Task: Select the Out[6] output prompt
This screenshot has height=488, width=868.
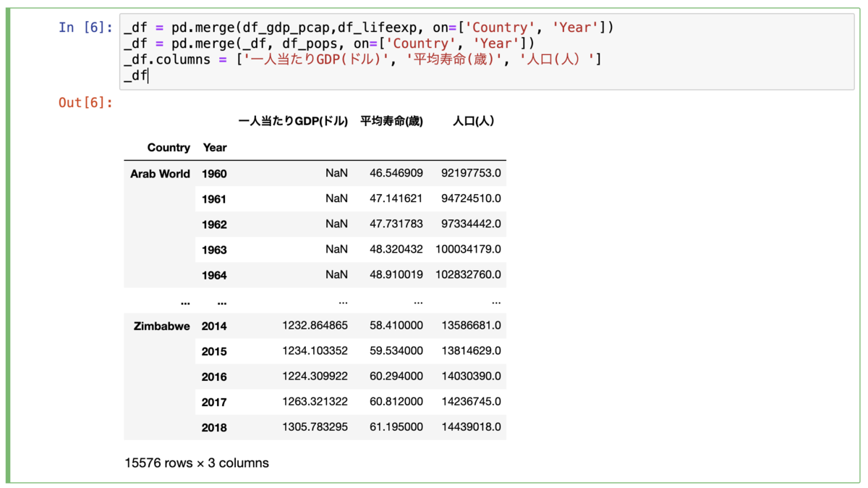Action: point(85,103)
